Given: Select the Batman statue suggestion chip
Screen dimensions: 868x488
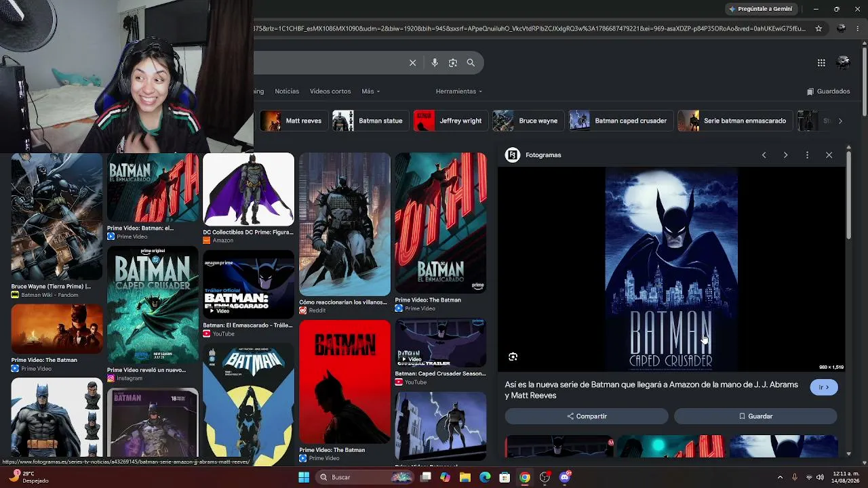Looking at the screenshot, I should [370, 121].
